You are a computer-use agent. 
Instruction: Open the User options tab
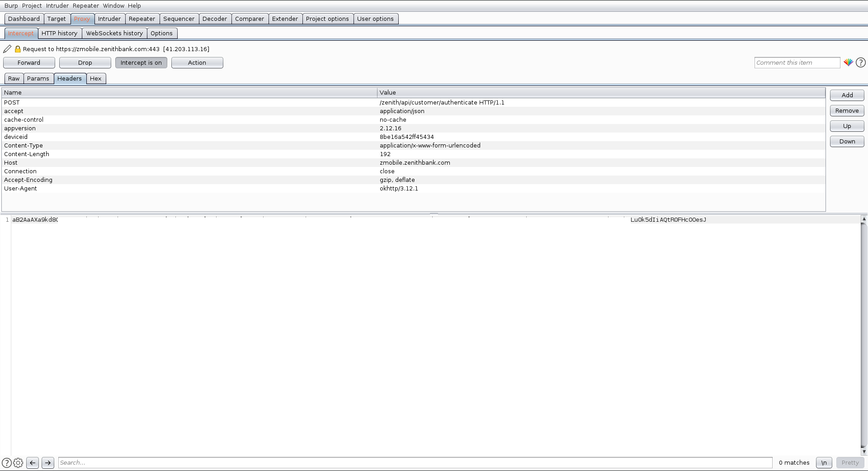tap(375, 19)
